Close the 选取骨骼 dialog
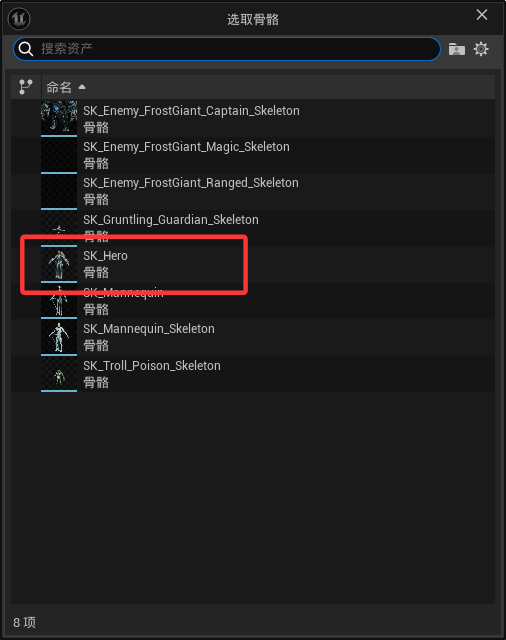Image resolution: width=506 pixels, height=640 pixels. pyautogui.click(x=482, y=15)
